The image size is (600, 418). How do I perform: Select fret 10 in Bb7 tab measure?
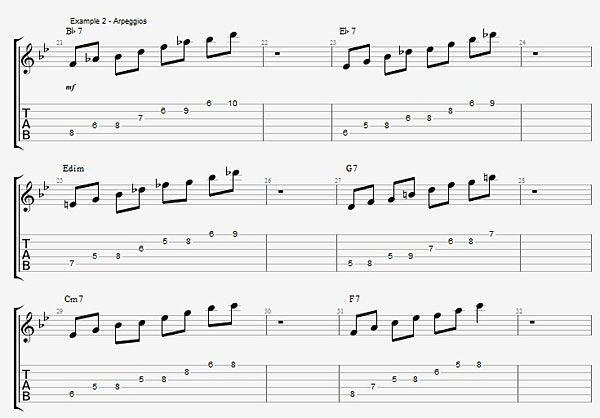[233, 103]
